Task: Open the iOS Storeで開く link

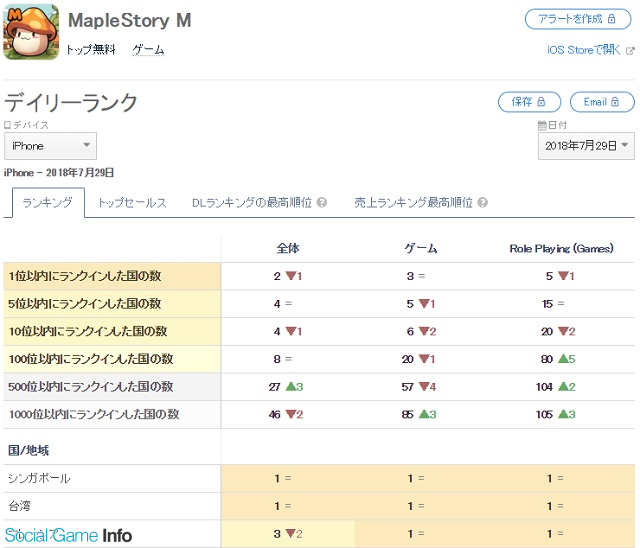Action: tap(584, 50)
